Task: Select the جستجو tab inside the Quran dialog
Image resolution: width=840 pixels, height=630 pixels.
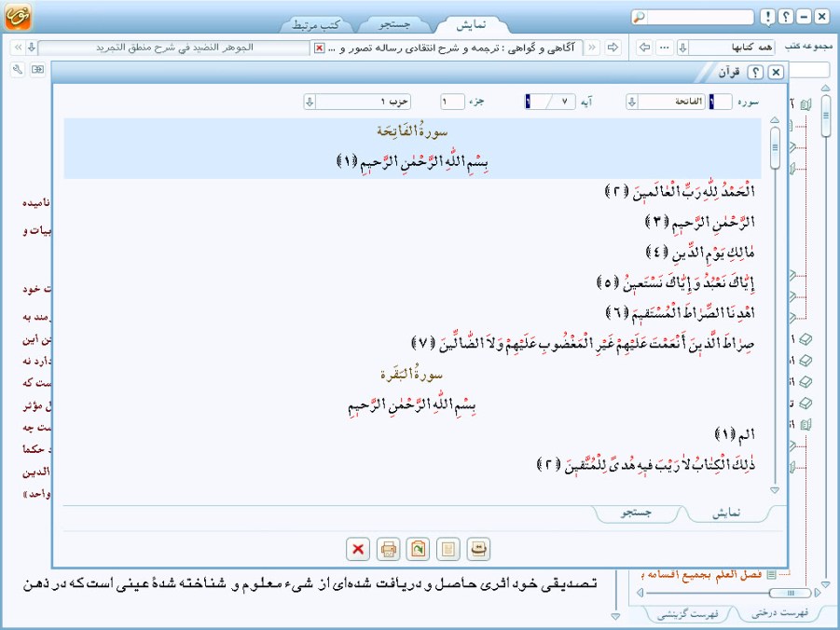Action: [x=636, y=513]
